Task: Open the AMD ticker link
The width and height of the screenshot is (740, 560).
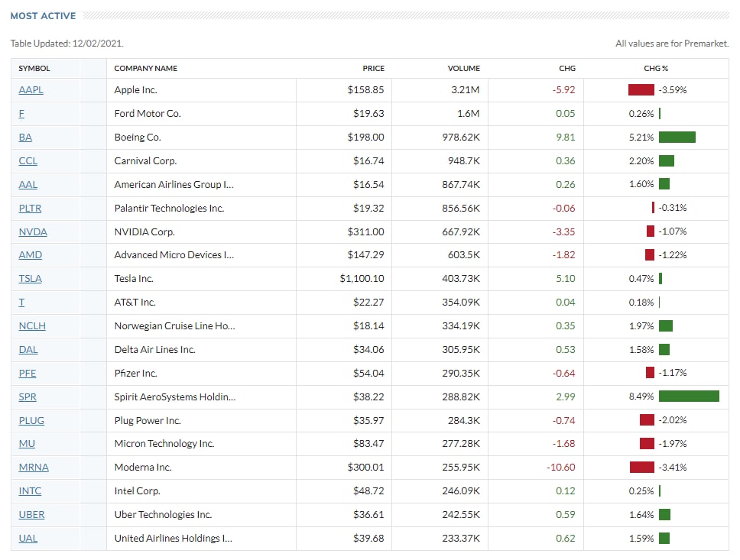Action: 31,254
